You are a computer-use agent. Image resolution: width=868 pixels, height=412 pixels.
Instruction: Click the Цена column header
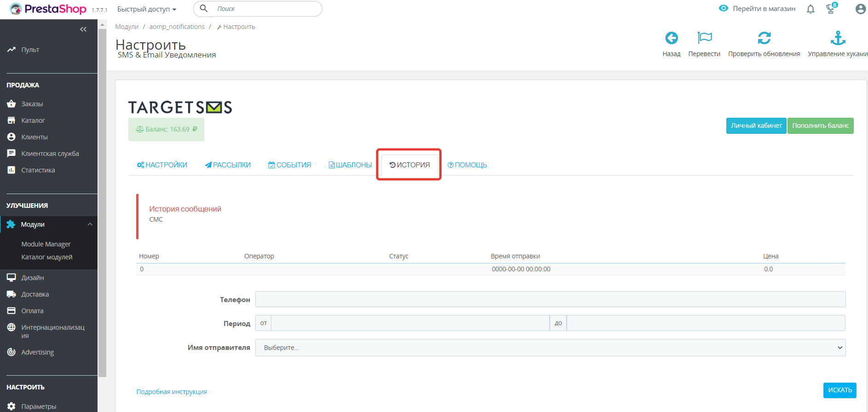[x=771, y=256]
